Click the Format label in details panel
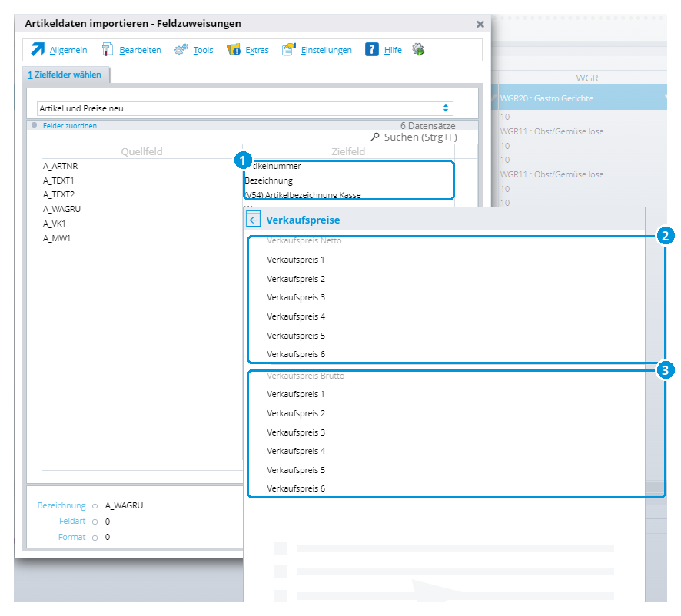This screenshot has width=681, height=616. [x=71, y=537]
